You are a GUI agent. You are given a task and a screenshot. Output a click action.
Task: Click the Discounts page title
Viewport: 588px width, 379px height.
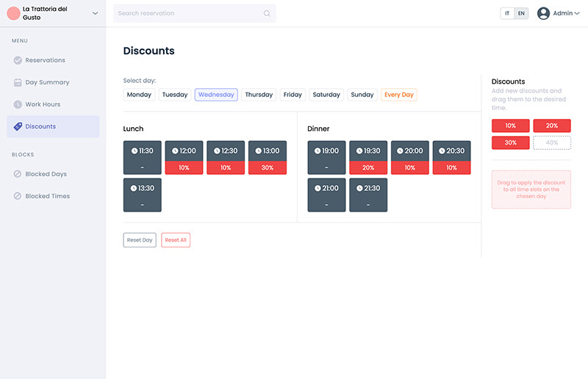(149, 51)
